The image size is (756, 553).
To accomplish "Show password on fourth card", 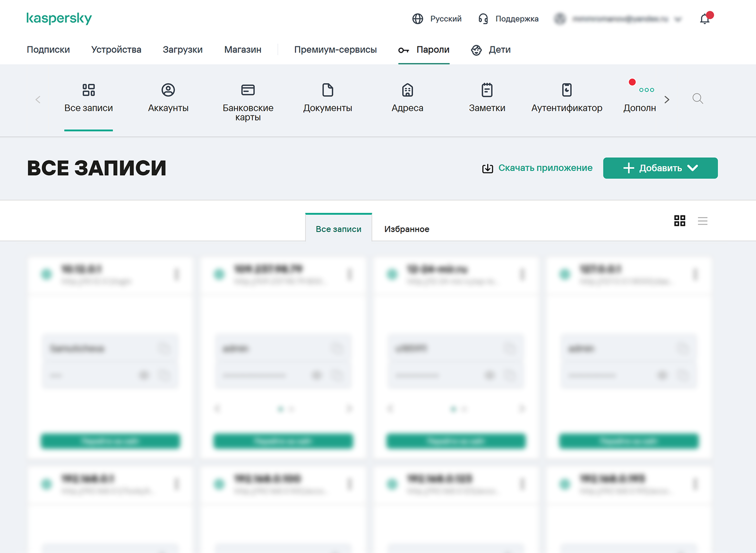I will point(662,375).
